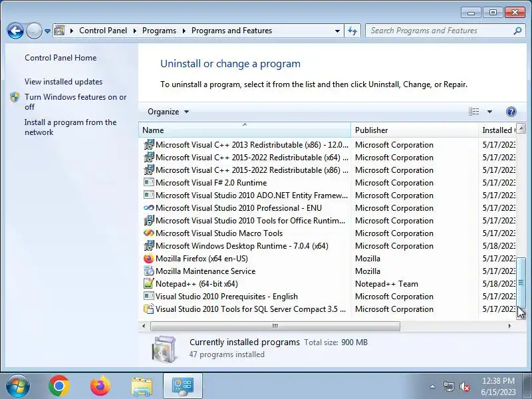Image resolution: width=532 pixels, height=399 pixels.
Task: Sort by the Installed On column header
Action: point(497,130)
